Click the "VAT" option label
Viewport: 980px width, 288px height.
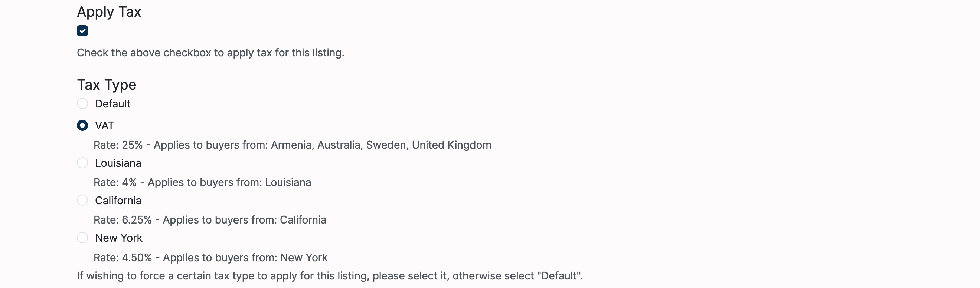[x=105, y=126]
